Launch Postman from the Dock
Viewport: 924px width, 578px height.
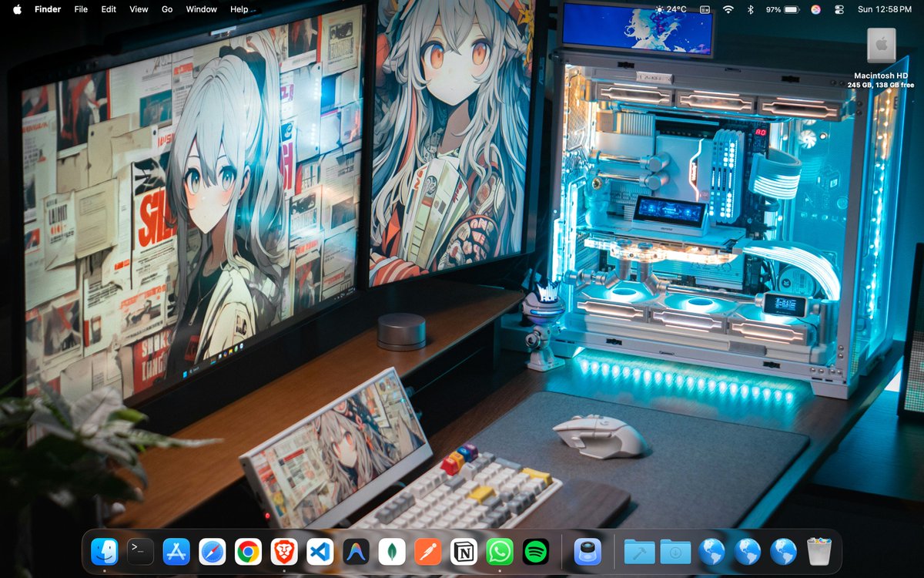click(428, 551)
